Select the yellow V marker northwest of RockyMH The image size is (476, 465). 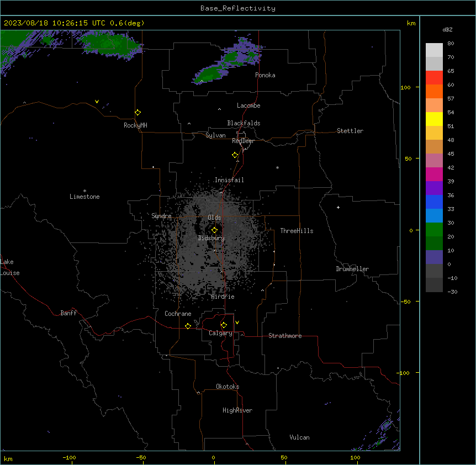tap(97, 102)
